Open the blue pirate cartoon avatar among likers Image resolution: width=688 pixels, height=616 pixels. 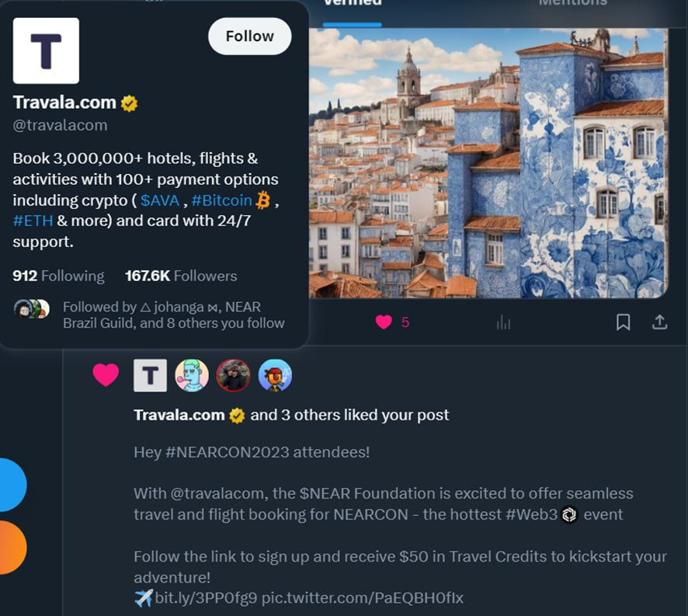click(275, 376)
